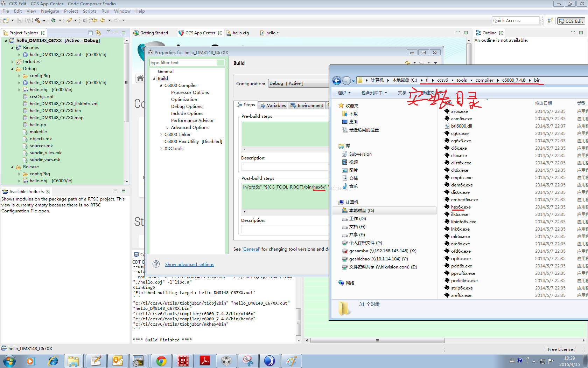Expand the Advanced Options tree node
Viewport: 588px width, 368px height.
(167, 128)
